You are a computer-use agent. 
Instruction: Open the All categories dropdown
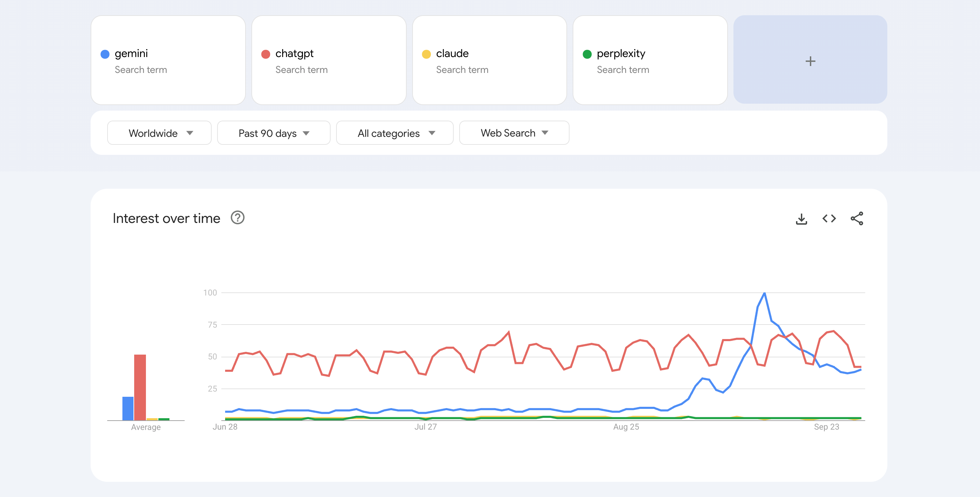coord(395,133)
